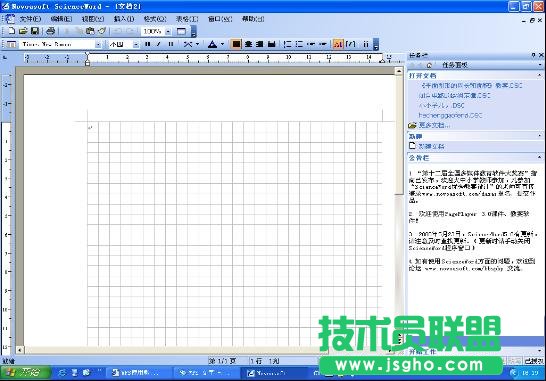Open formatting toolbar options arrow
Viewport: 546px width, 381px height.
pyautogui.click(x=376, y=44)
